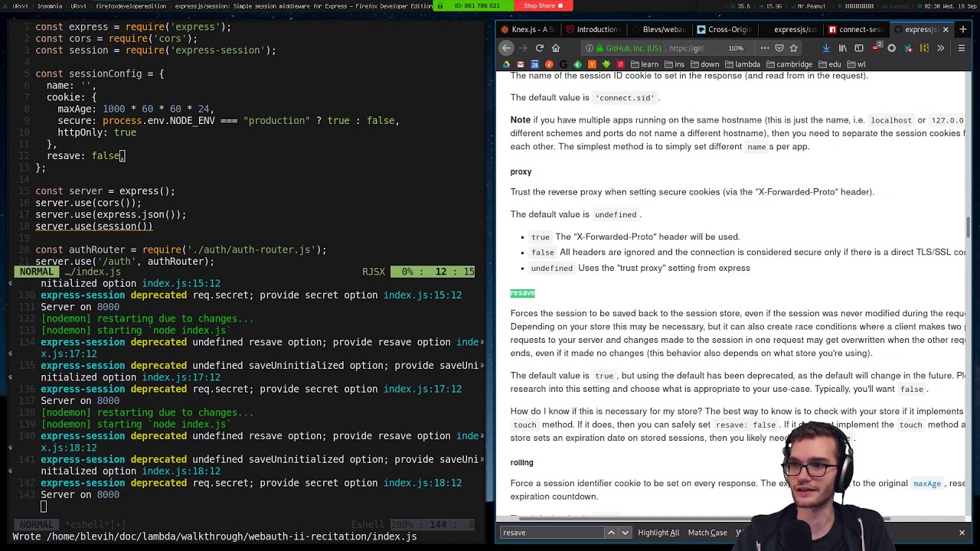This screenshot has width=980, height=551.
Task: Click the Insomnia workspace label in top bar
Action: point(49,5)
